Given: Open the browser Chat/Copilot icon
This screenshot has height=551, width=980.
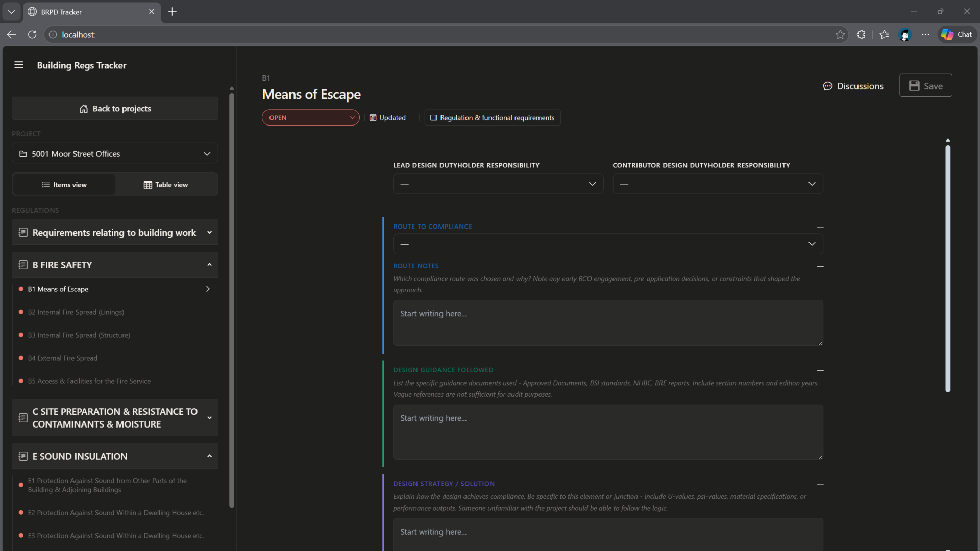Looking at the screenshot, I should (x=957, y=34).
